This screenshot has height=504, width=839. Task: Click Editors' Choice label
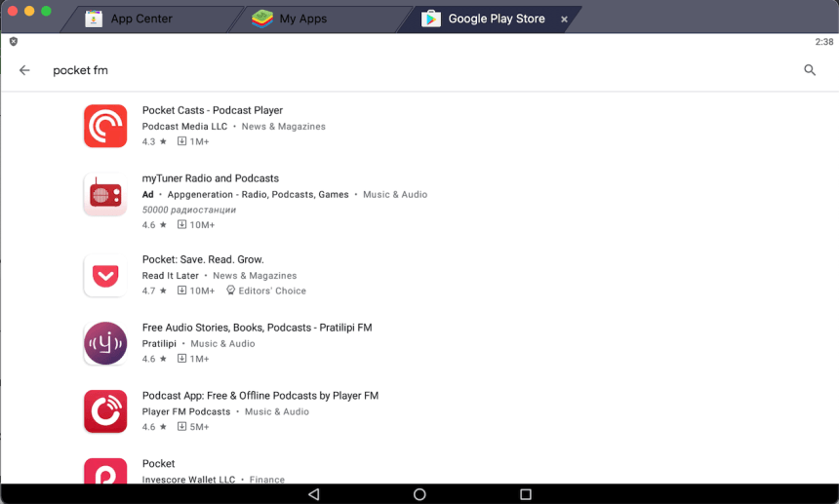tap(272, 291)
